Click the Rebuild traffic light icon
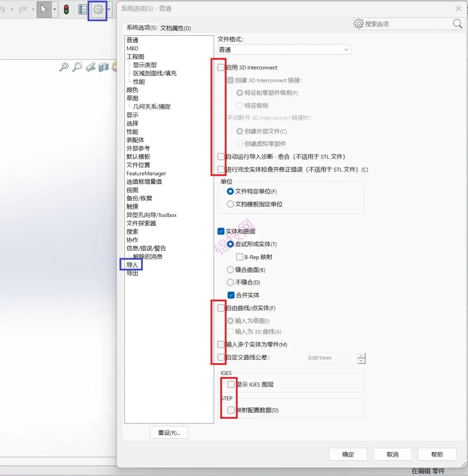The width and height of the screenshot is (468, 476). click(x=66, y=9)
